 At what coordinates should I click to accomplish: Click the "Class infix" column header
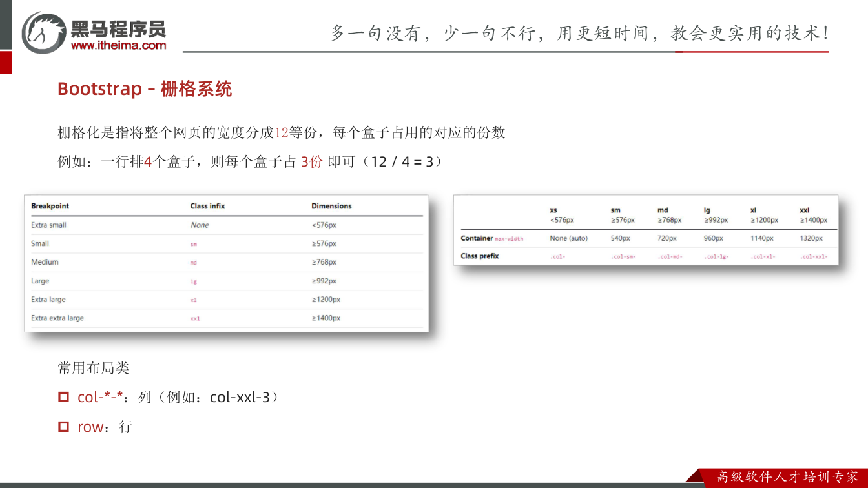click(207, 206)
